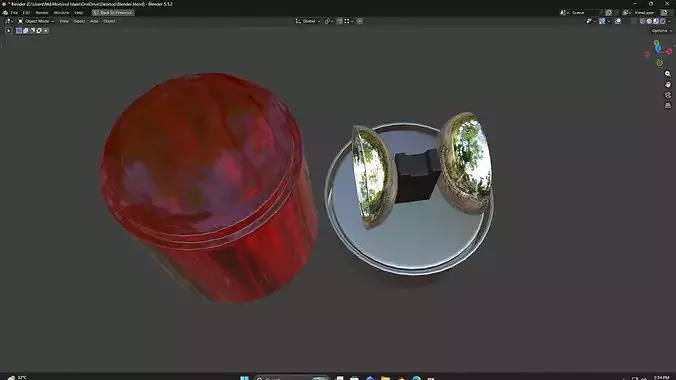
Task: Click the Back to Previous button
Action: tap(113, 13)
